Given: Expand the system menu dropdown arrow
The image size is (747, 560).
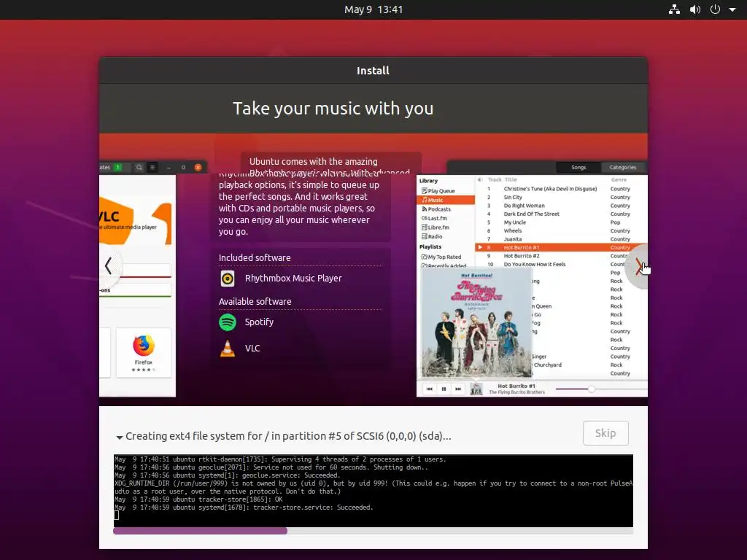Looking at the screenshot, I should (x=732, y=9).
